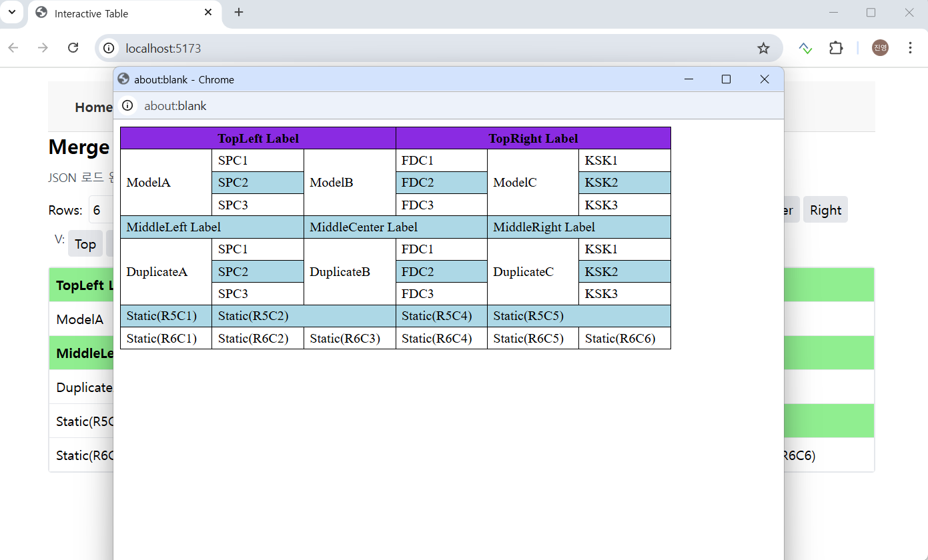
Task: Click the forward navigation arrow icon
Action: [x=43, y=48]
